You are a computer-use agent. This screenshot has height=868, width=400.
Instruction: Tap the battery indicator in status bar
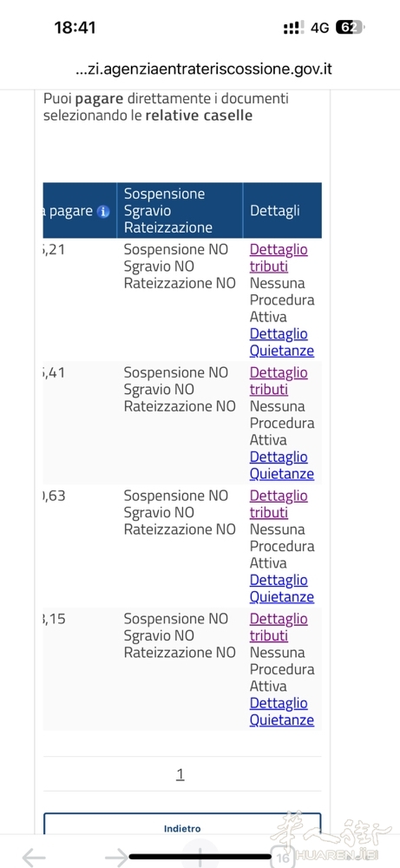tap(351, 28)
